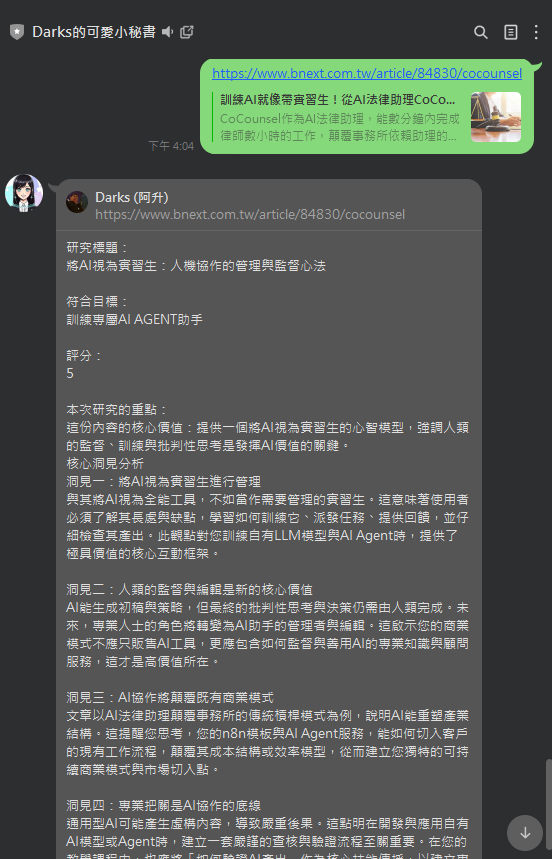Pop out the chat into separate window
This screenshot has height=859, width=552.
coord(187,32)
